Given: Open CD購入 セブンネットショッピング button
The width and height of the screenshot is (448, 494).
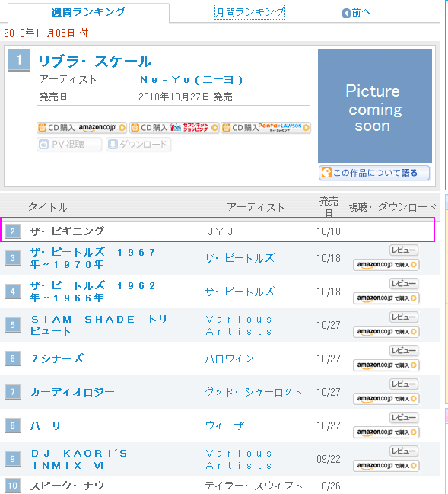Looking at the screenshot, I should tap(174, 128).
